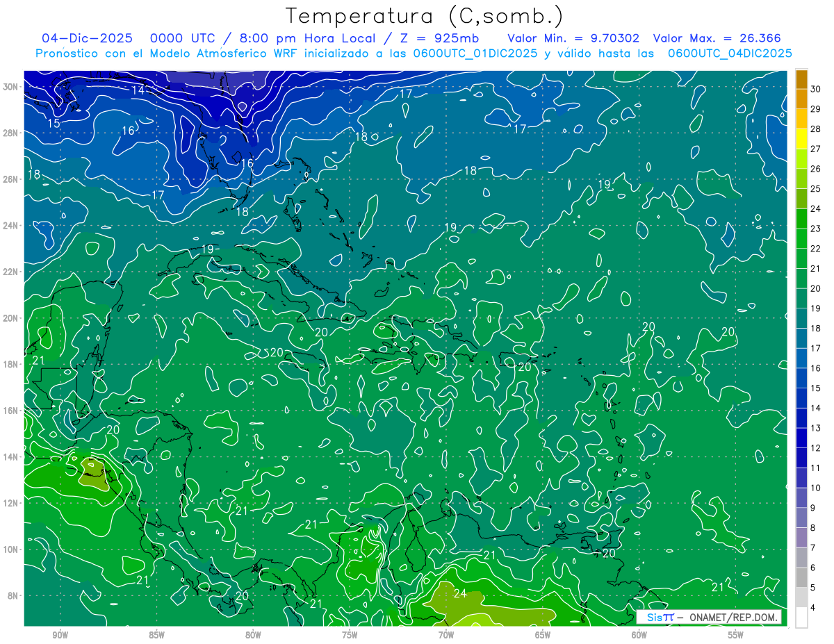Click the 8N latitude axis label
Viewport: 834px width, 644px height.
pyautogui.click(x=14, y=595)
